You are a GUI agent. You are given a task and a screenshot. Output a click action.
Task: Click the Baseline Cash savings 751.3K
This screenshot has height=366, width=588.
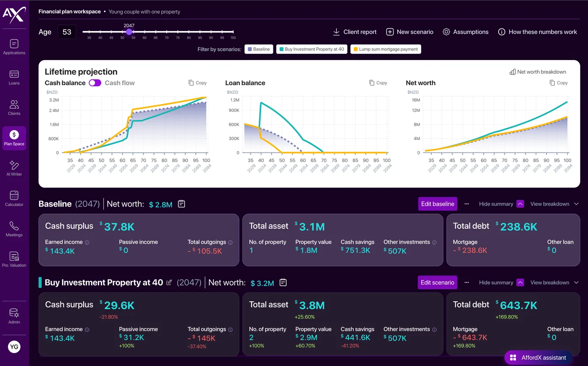click(x=356, y=250)
